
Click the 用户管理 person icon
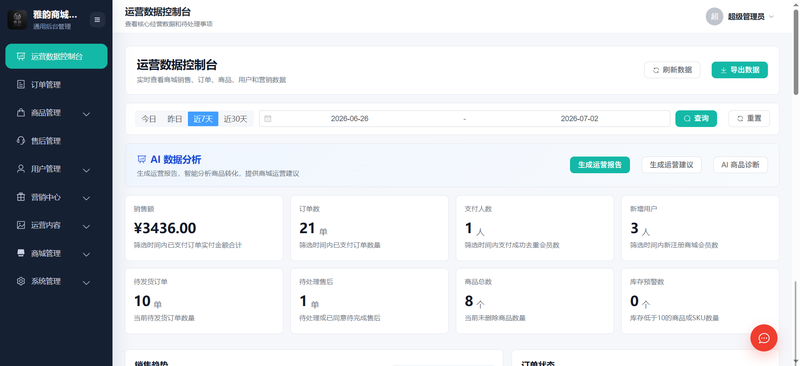(x=20, y=168)
